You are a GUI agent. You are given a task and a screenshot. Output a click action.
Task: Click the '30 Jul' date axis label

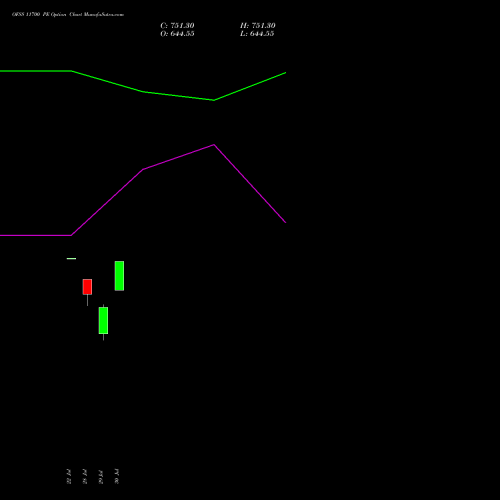(117, 476)
